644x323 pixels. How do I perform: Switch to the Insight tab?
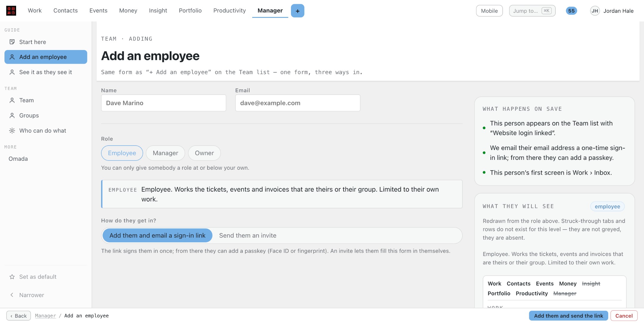(158, 10)
